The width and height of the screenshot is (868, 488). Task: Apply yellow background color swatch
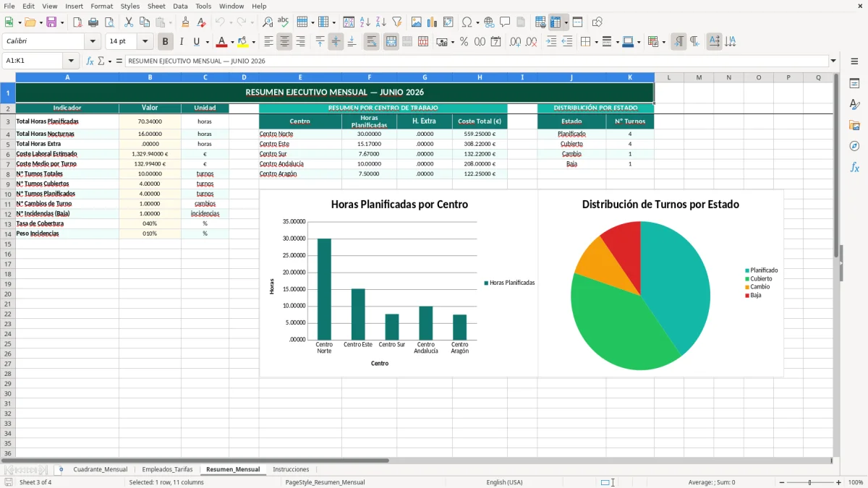(x=243, y=42)
